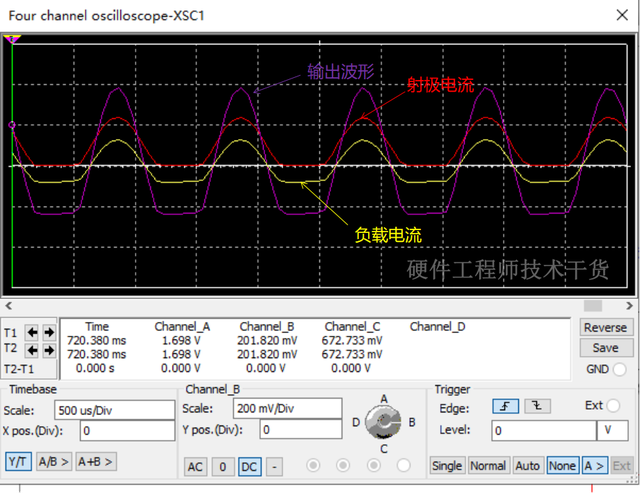Screen dimensions: 640x493
Task: Click T1 Channel_A reading 1.698 V
Action: (x=181, y=340)
